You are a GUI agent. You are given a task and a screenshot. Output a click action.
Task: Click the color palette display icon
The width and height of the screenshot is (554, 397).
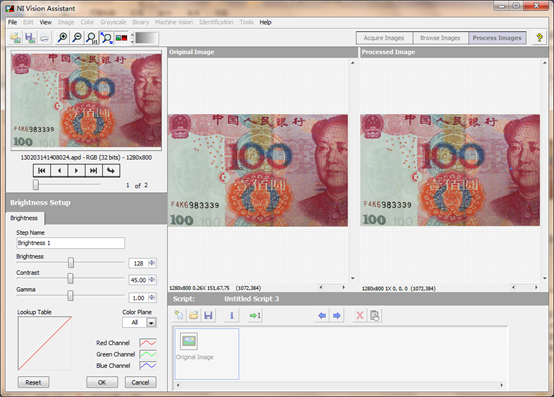pos(121,37)
